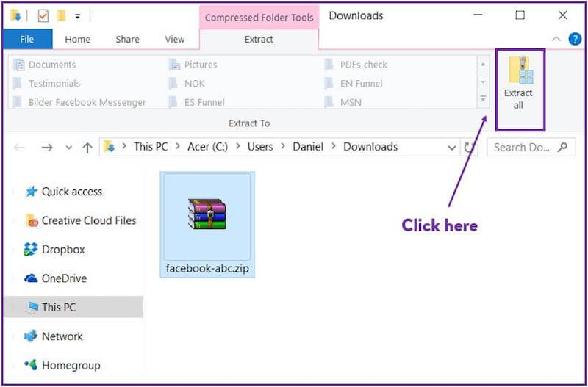Screen dimensions: 588x387
Task: Extract to the NOK folder
Action: tap(187, 83)
